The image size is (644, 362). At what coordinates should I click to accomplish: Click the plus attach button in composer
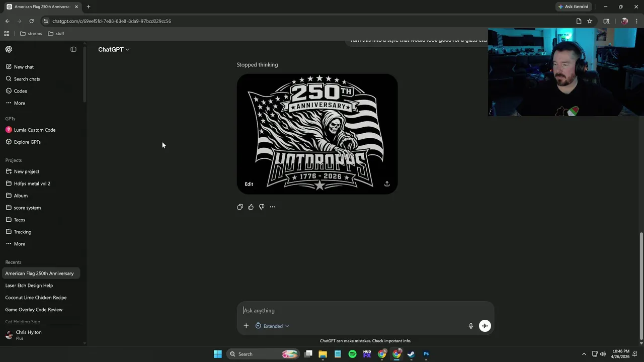point(246,326)
